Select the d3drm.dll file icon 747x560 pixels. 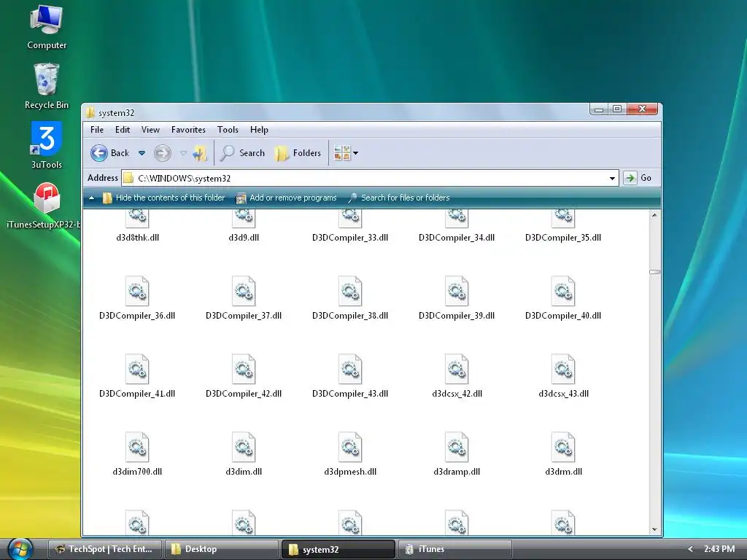point(563,447)
